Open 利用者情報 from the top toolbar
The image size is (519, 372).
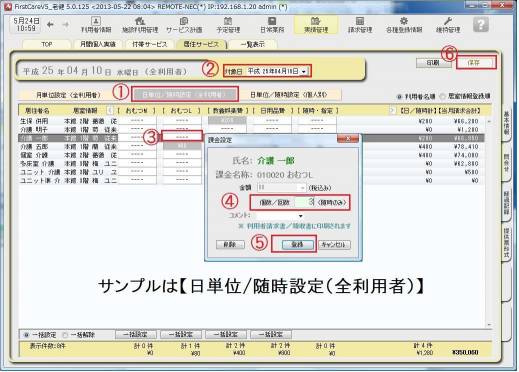coord(96,25)
